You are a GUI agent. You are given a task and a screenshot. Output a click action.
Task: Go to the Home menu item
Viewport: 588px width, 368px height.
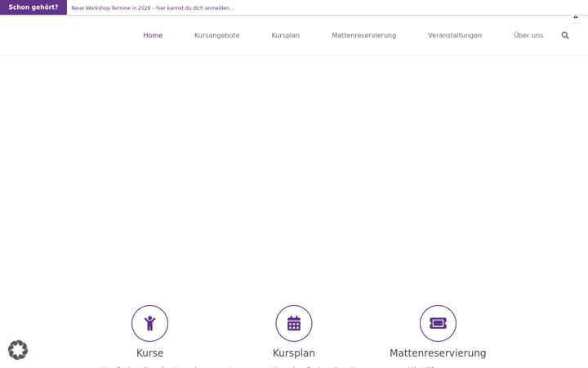[153, 35]
